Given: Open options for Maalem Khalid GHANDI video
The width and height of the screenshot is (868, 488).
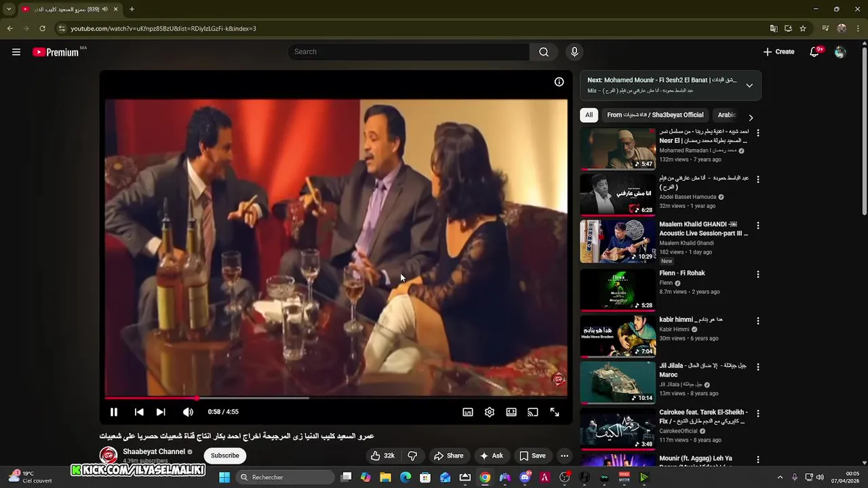Looking at the screenshot, I should (x=758, y=226).
